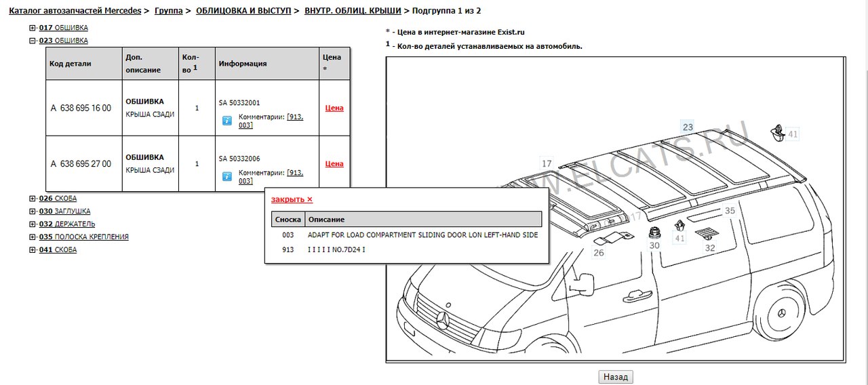Click info icon in SA 50332006 row
Viewport: 868px width, 385px height.
click(227, 176)
